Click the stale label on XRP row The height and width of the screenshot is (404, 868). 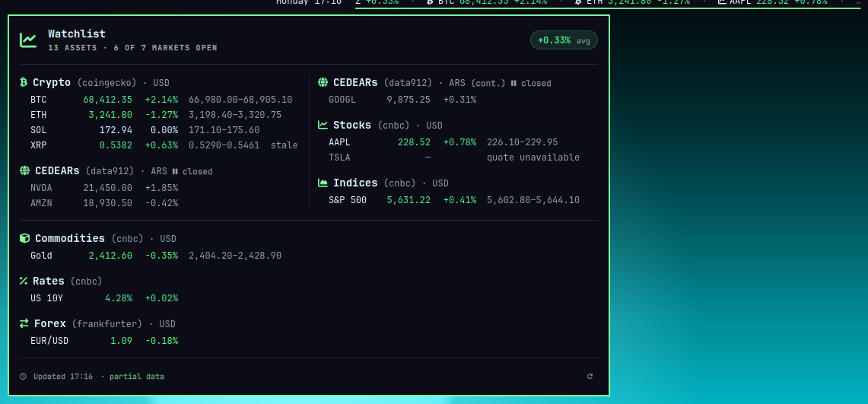pos(284,145)
